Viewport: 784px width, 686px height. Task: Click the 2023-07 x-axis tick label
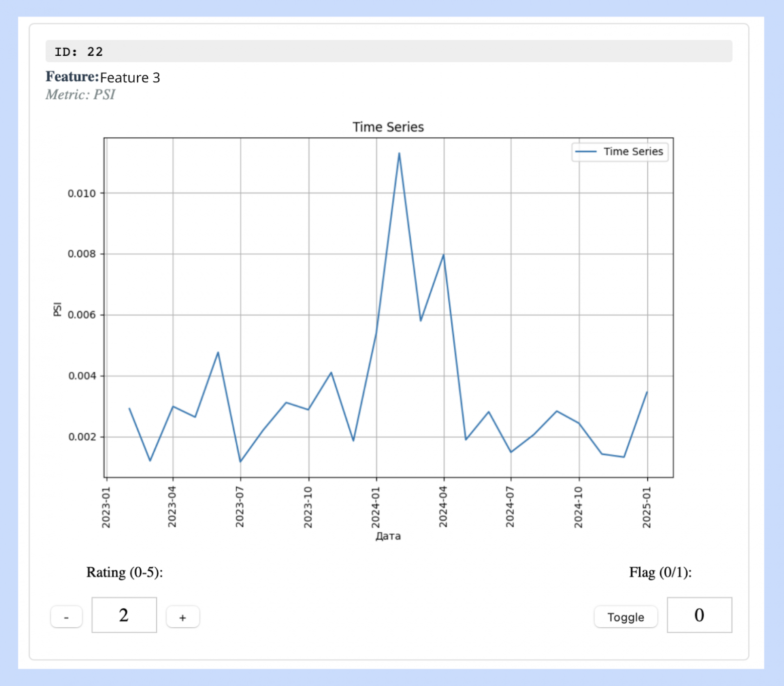point(240,507)
